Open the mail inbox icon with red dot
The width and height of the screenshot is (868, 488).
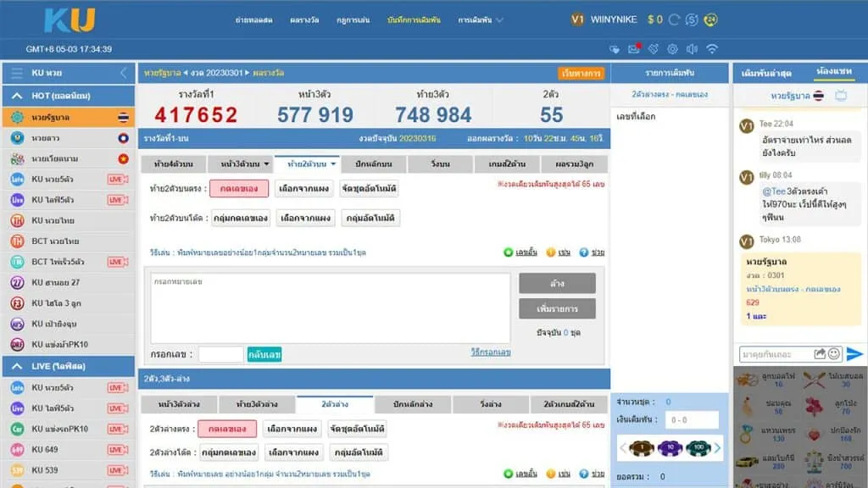[x=634, y=49]
